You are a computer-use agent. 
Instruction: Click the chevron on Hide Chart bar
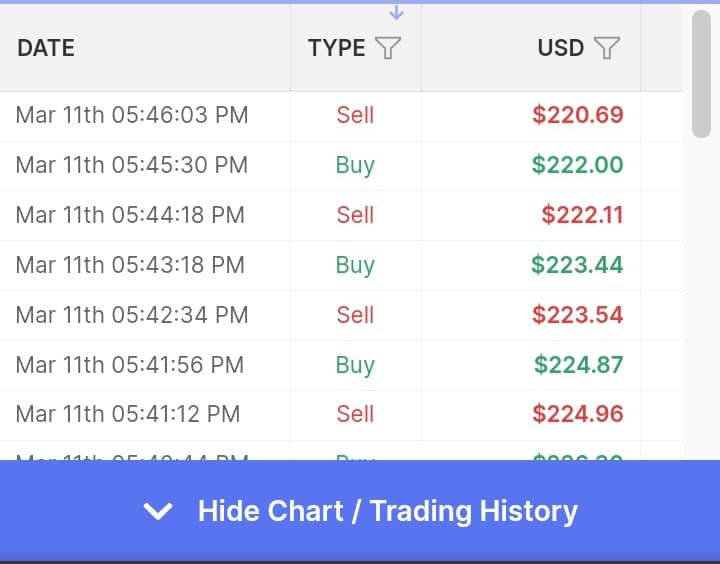coord(158,511)
